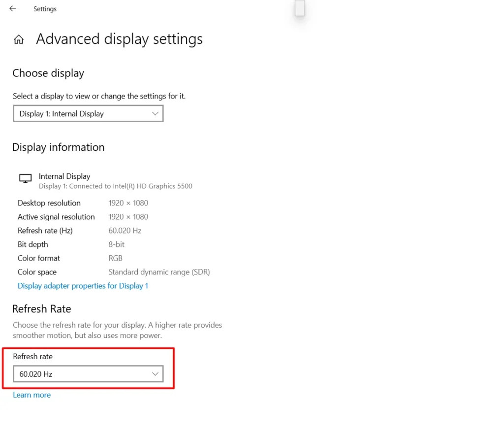Image resolution: width=504 pixels, height=435 pixels.
Task: Click the Display information heading
Action: [x=58, y=147]
